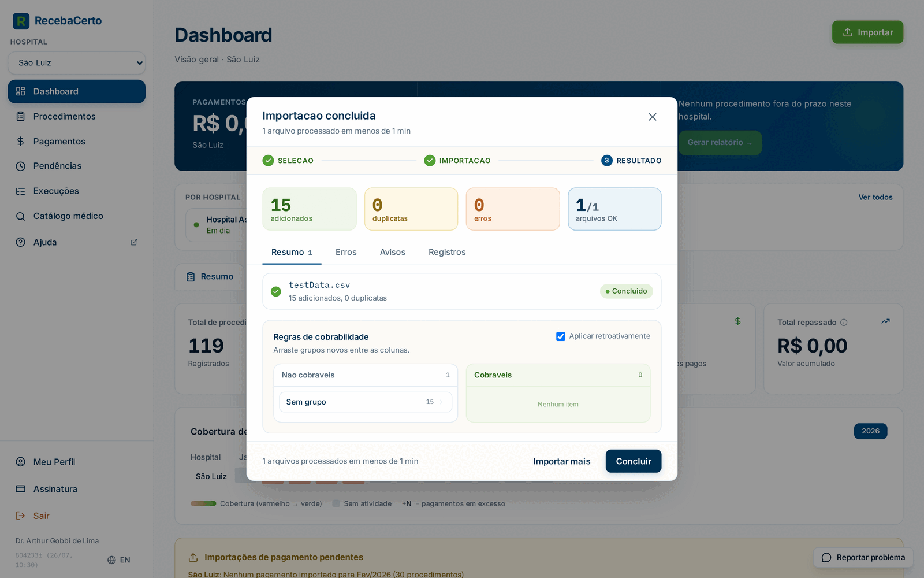Image resolution: width=924 pixels, height=578 pixels.
Task: Click the Pagamentos dollar icon
Action: coord(21,141)
